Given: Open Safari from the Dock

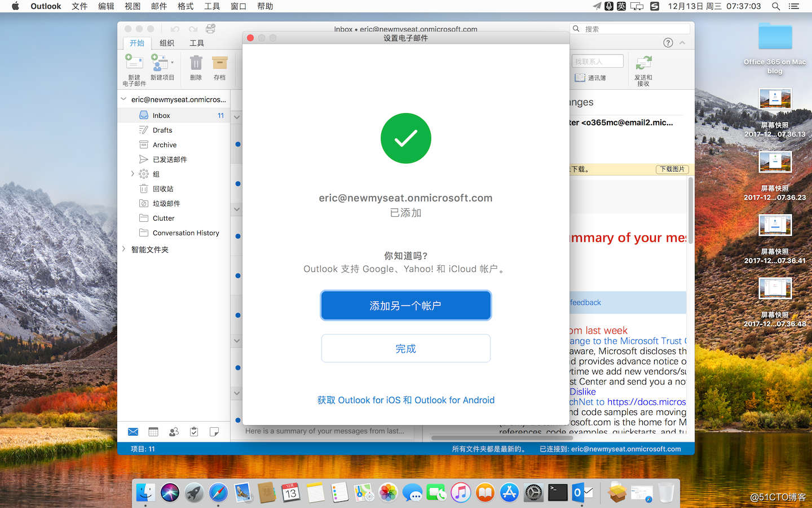Looking at the screenshot, I should click(x=218, y=493).
